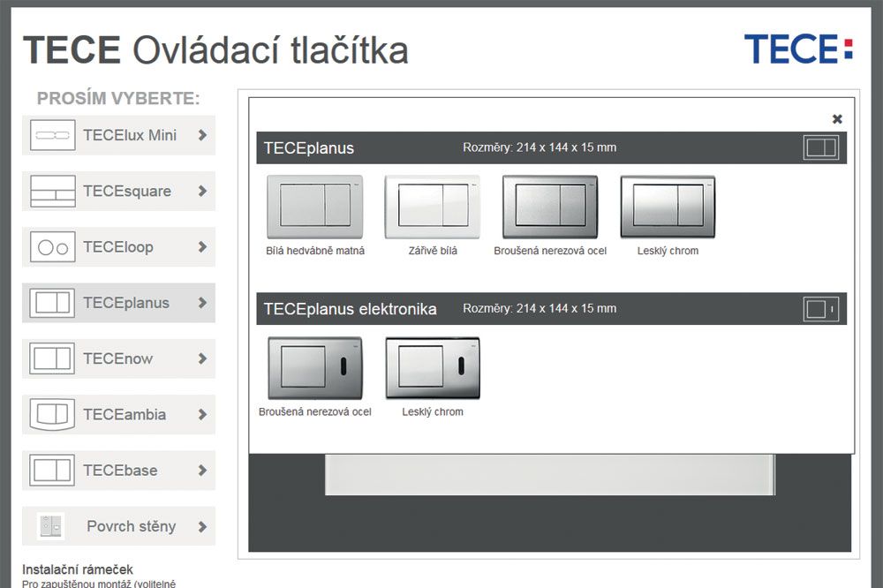The height and width of the screenshot is (588, 883).
Task: Click the Zářivě bílá label
Action: pyautogui.click(x=433, y=251)
